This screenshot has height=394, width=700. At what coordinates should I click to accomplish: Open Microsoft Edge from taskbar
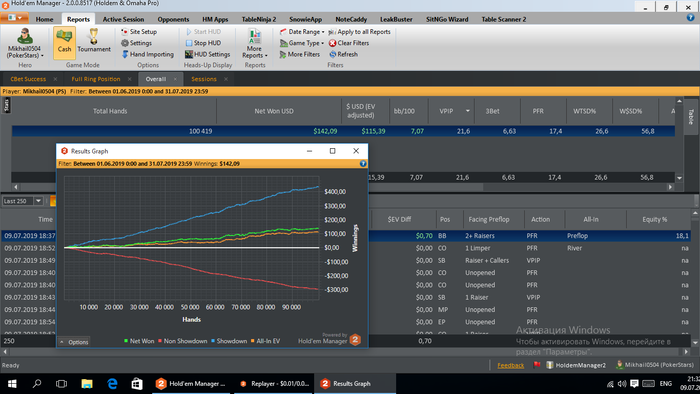[x=112, y=384]
